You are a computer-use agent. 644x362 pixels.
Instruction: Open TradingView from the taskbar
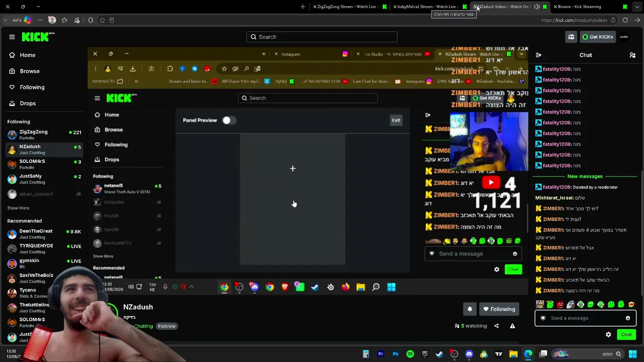click(x=499, y=354)
